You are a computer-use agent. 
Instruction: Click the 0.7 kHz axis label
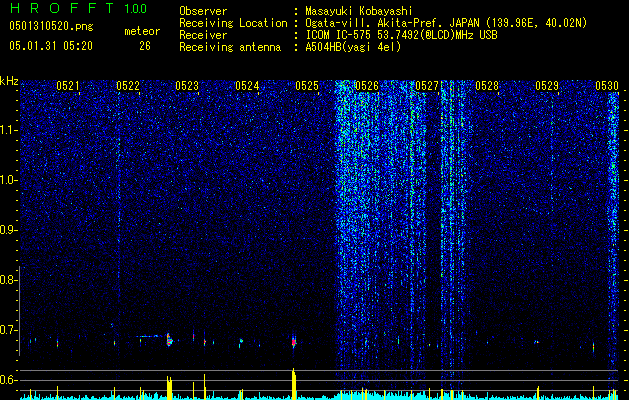tap(8, 330)
